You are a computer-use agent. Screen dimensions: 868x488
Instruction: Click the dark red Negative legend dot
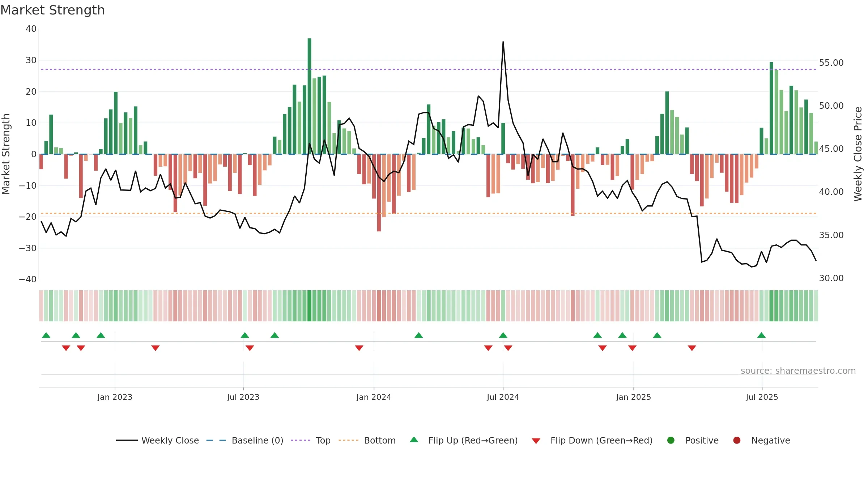click(x=737, y=440)
